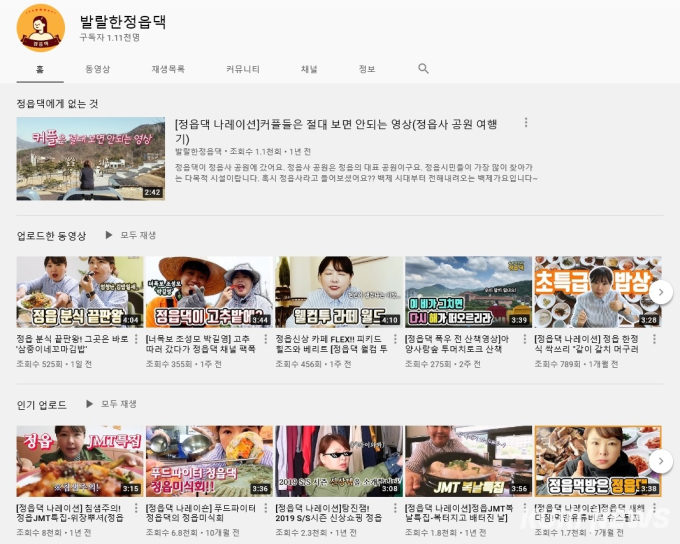Image resolution: width=680 pixels, height=544 pixels.
Task: Select the 홈 tab
Action: [x=40, y=69]
